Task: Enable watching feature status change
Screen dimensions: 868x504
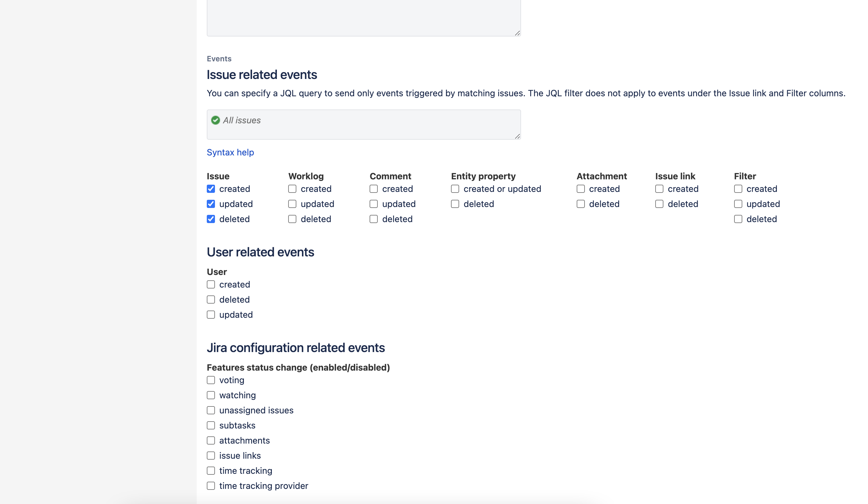Action: (211, 395)
